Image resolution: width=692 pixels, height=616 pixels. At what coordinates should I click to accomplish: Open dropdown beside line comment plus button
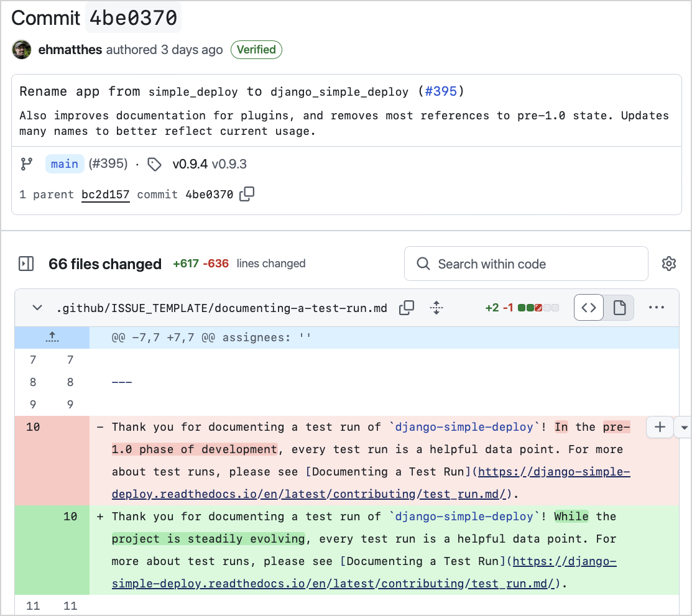point(684,427)
